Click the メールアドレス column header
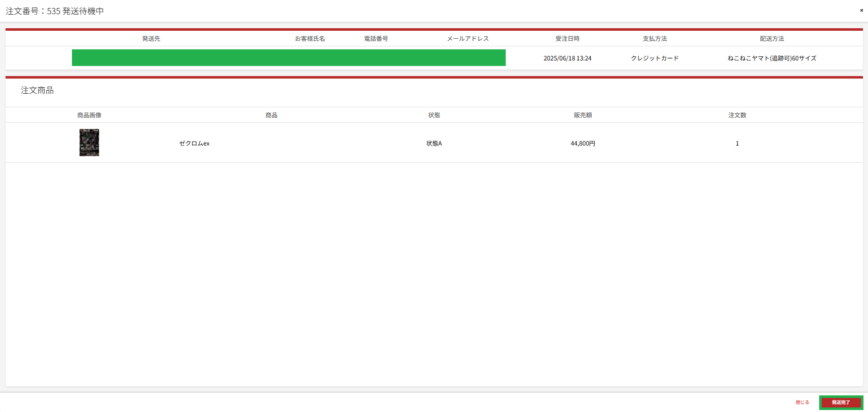 click(467, 39)
